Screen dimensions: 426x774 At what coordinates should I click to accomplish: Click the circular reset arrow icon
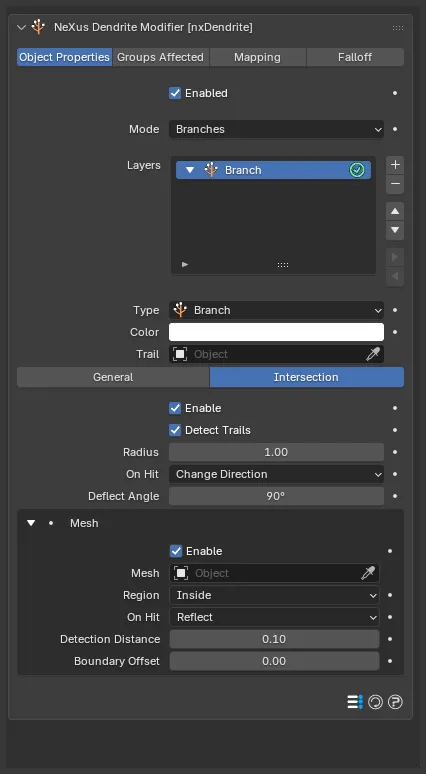(375, 702)
